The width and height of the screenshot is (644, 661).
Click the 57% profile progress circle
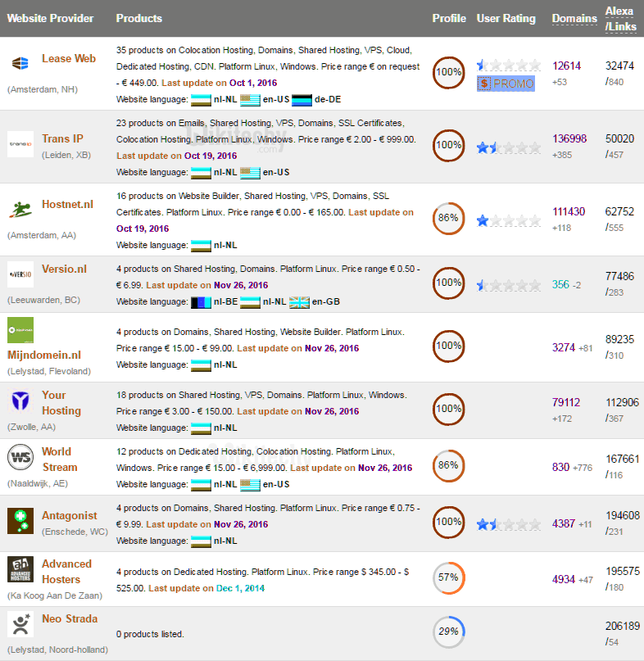pos(448,577)
